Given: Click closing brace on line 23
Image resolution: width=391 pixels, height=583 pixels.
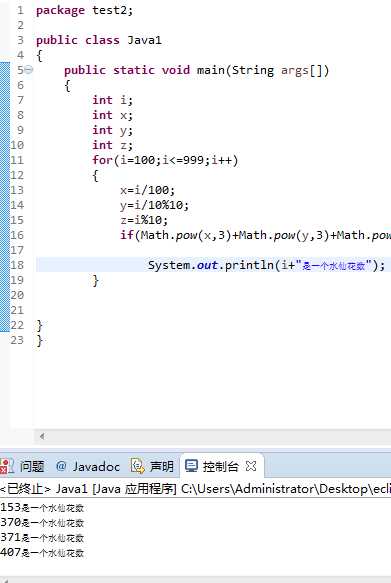Looking at the screenshot, I should point(39,341).
